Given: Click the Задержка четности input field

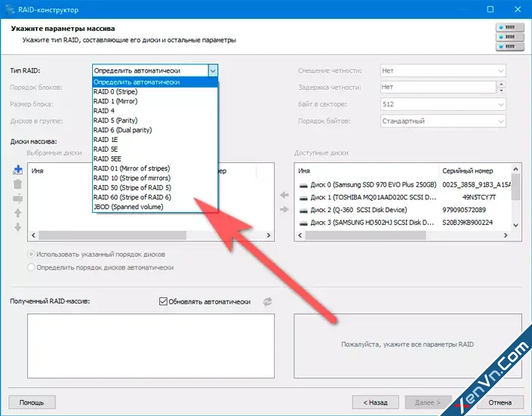Looking at the screenshot, I should [x=438, y=88].
